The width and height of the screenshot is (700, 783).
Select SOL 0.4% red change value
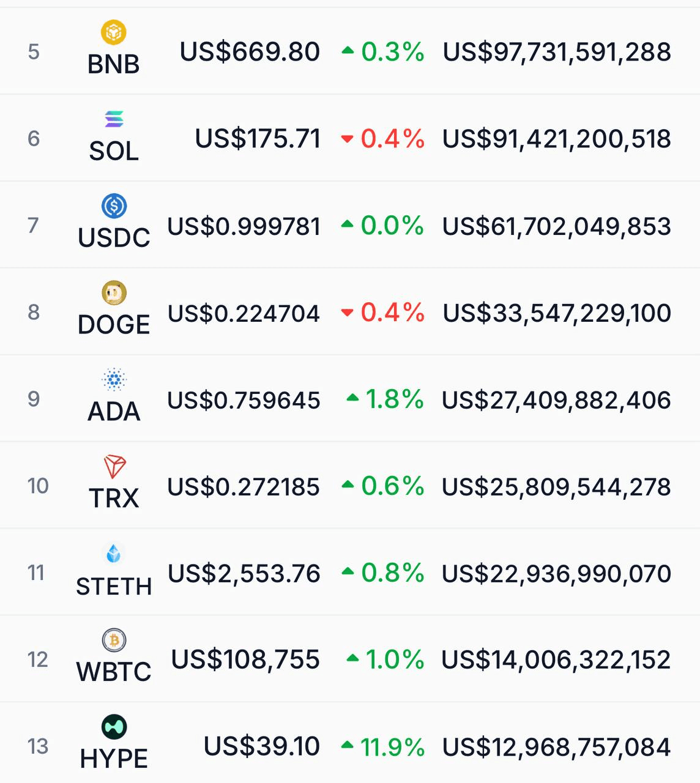[392, 139]
